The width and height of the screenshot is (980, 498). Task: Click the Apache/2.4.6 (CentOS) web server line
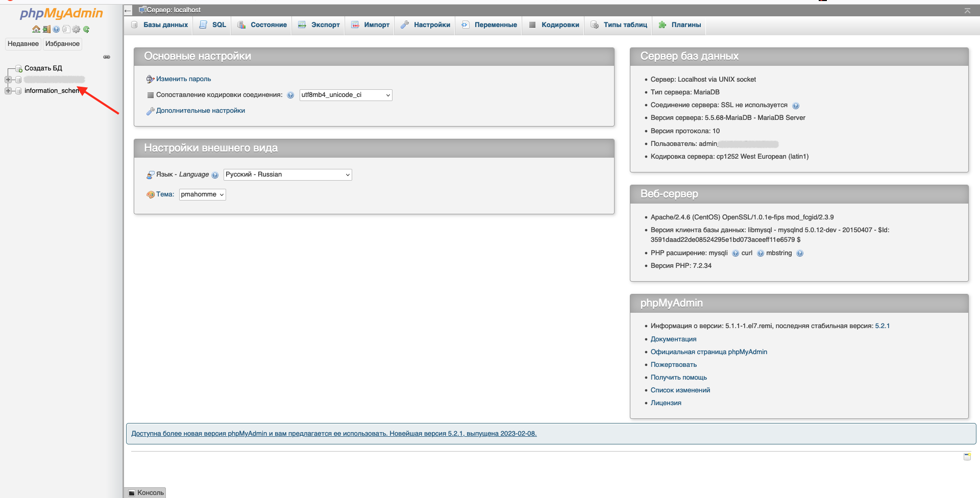pyautogui.click(x=742, y=217)
